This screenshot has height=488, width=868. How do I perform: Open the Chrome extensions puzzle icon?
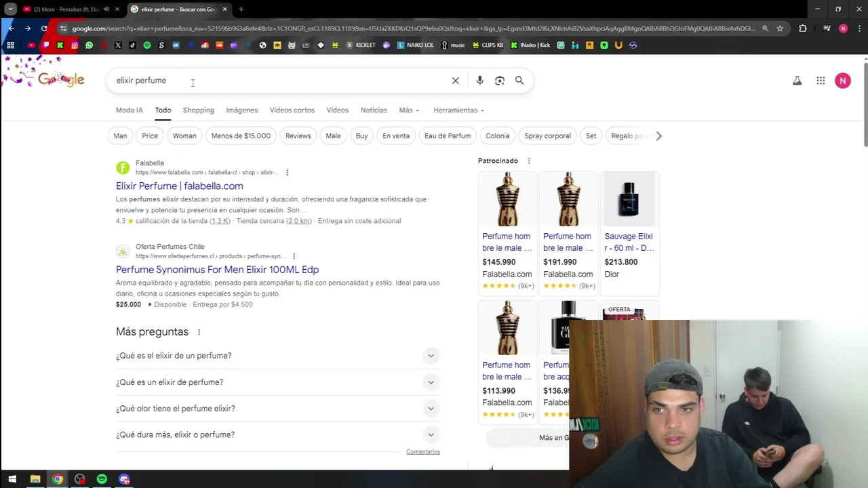click(803, 28)
